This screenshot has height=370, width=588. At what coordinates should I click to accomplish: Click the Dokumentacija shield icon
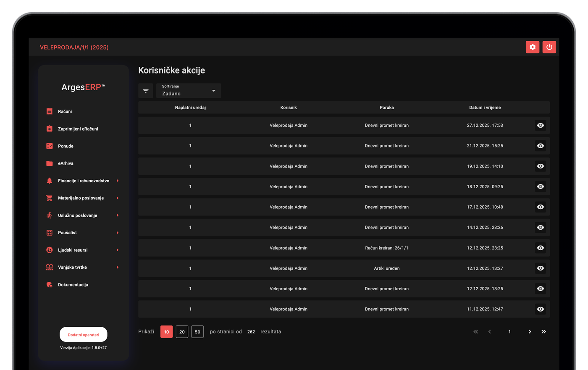point(50,284)
